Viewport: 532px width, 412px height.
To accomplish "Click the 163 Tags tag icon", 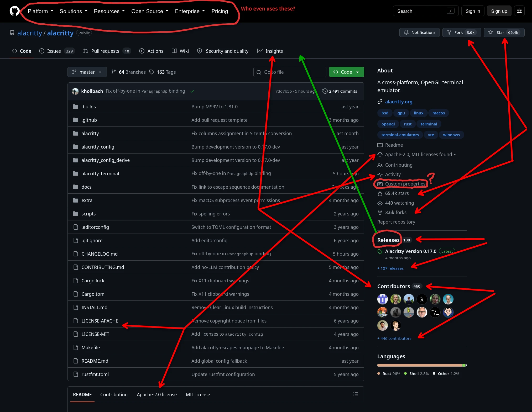I will click(x=152, y=72).
